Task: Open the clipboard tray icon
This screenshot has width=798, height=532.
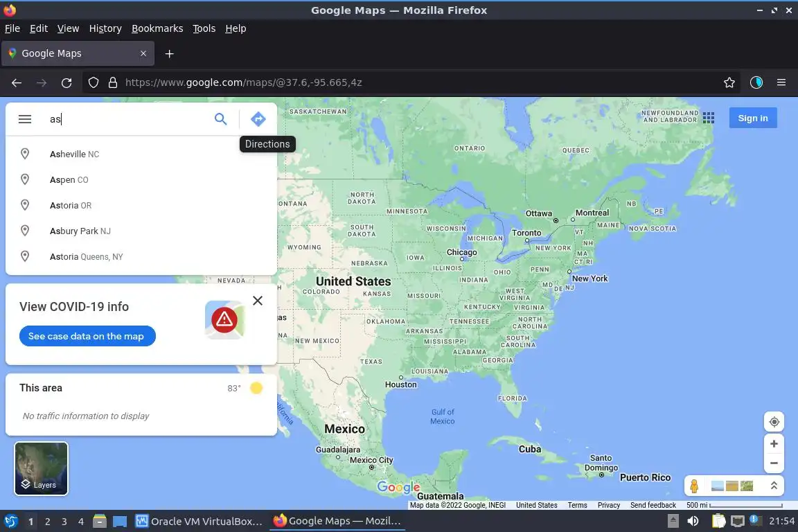Action: pos(718,522)
